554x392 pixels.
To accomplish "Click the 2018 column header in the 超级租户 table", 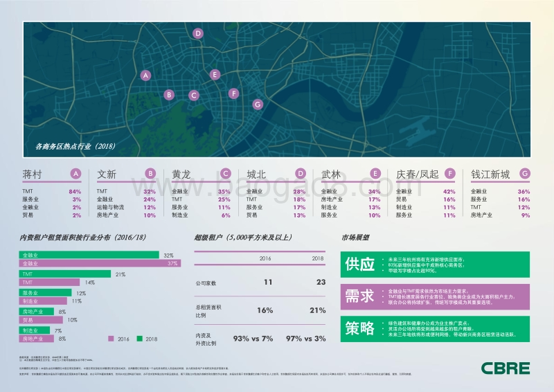I will pyautogui.click(x=318, y=258).
